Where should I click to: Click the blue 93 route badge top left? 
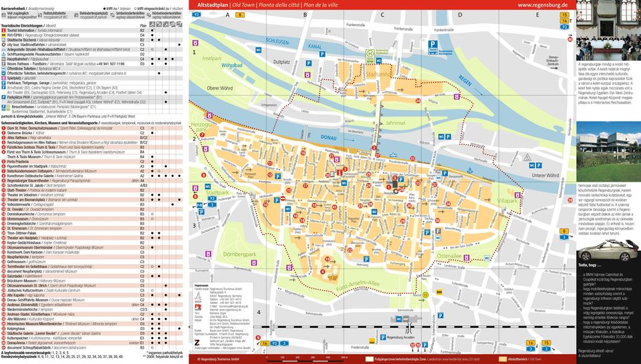pyautogui.click(x=197, y=14)
